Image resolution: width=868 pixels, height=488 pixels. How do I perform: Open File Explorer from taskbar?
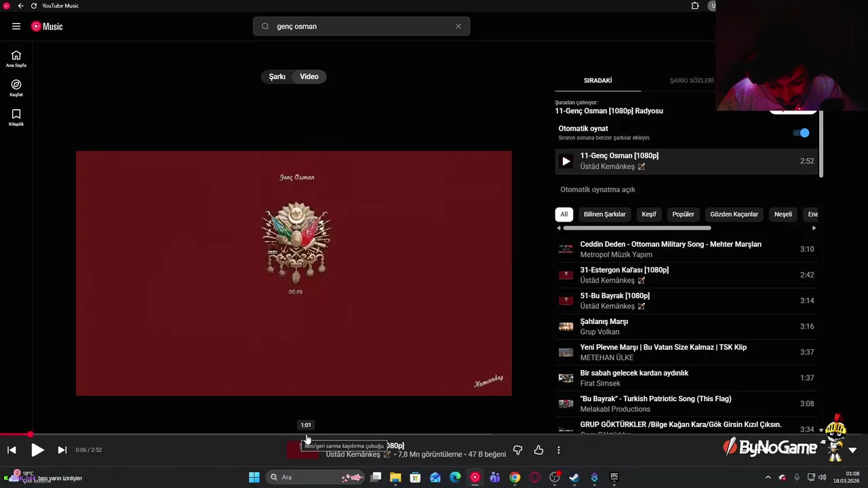pyautogui.click(x=395, y=477)
